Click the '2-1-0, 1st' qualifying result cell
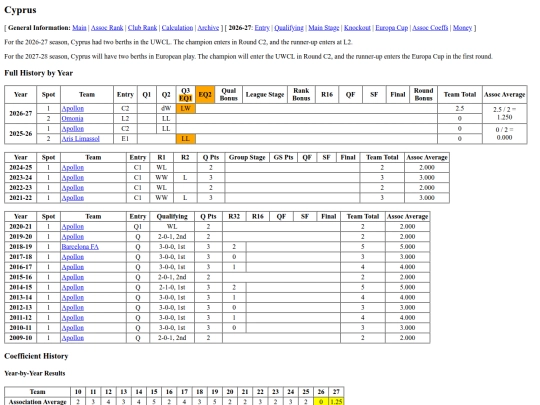 (172, 287)
